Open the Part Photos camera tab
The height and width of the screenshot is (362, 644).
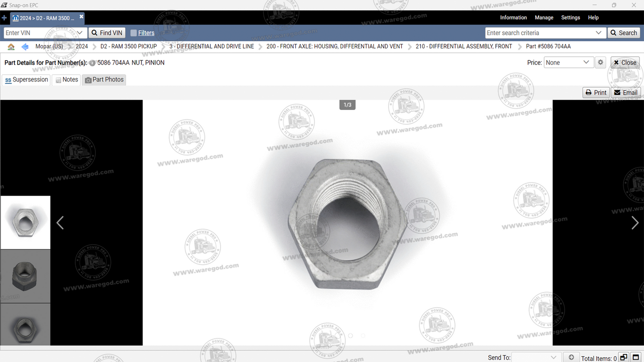[87, 80]
